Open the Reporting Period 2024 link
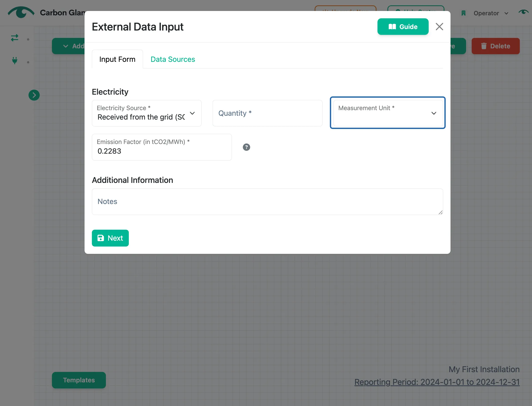 click(x=437, y=382)
